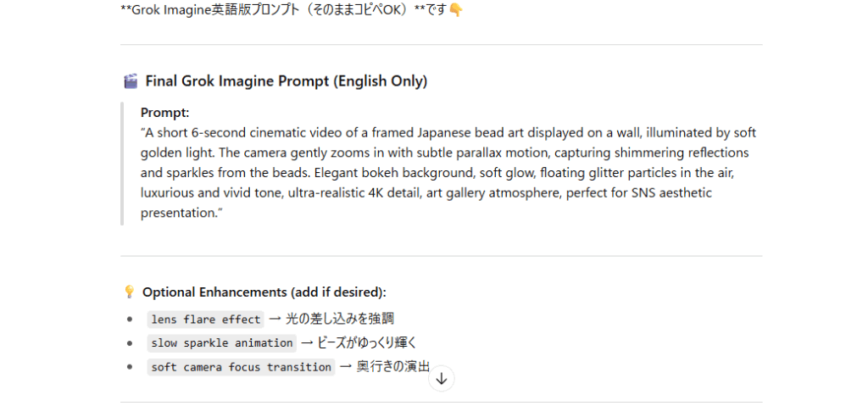Click the arrow after "lens flare effect"
The width and height of the screenshot is (868, 406).
(274, 320)
